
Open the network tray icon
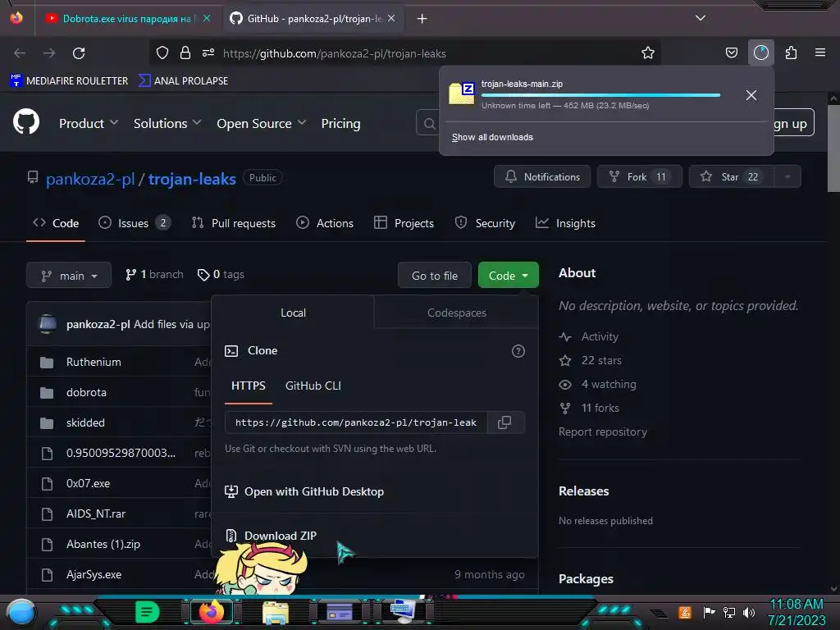point(728,612)
